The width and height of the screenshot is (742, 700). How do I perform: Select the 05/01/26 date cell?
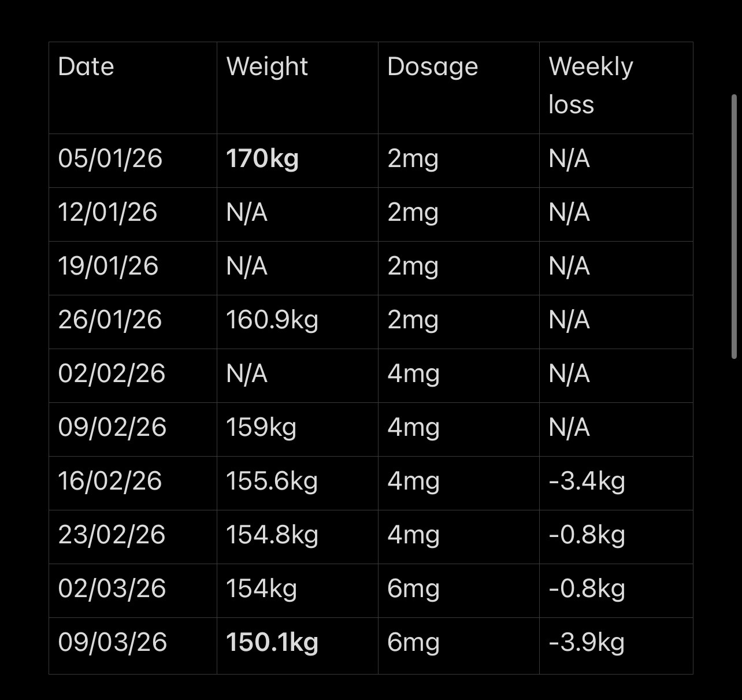110,159
